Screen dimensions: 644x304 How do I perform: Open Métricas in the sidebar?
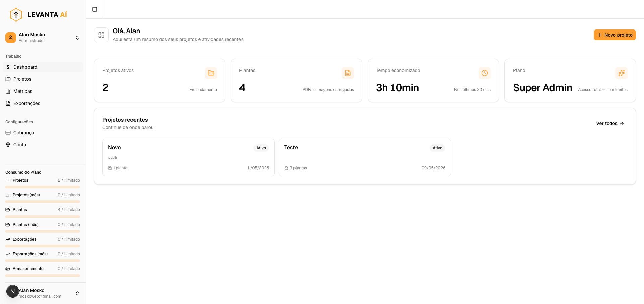(43, 91)
